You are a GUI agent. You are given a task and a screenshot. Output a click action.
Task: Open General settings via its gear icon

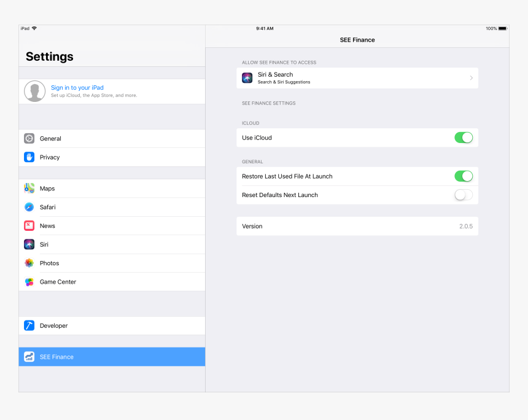(29, 138)
